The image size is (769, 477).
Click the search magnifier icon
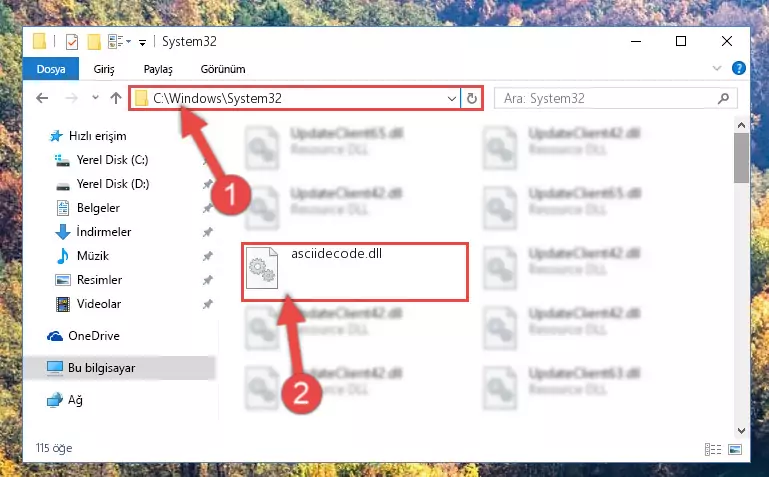tap(723, 99)
